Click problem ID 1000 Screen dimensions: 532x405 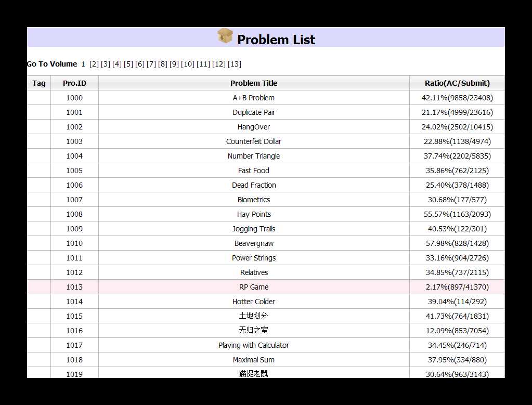click(x=74, y=98)
